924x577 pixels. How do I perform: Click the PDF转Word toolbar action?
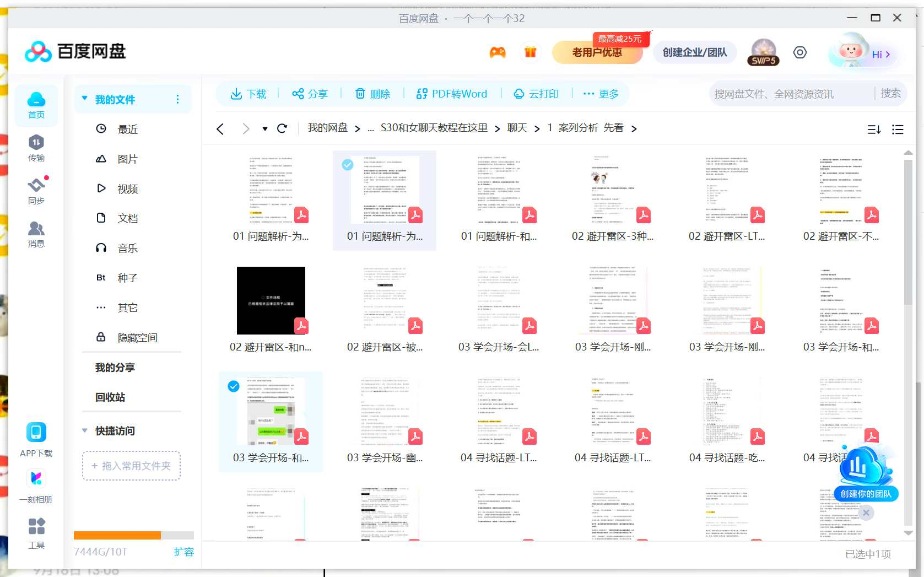tap(452, 94)
